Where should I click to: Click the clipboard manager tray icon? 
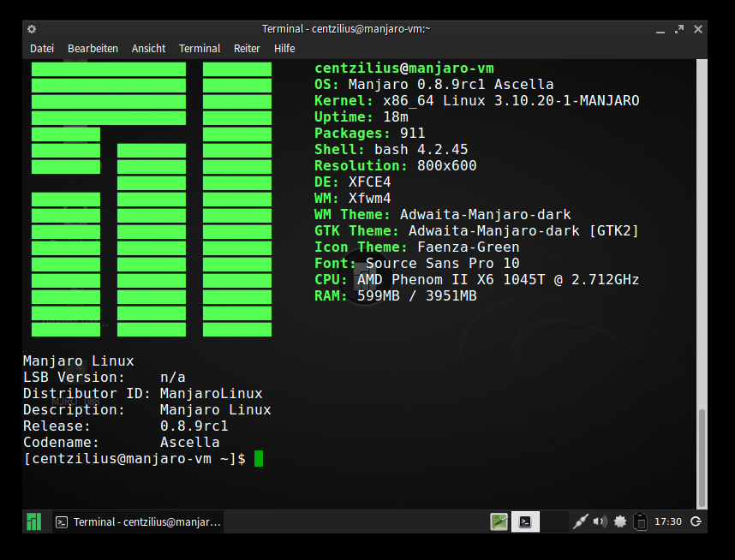640,521
